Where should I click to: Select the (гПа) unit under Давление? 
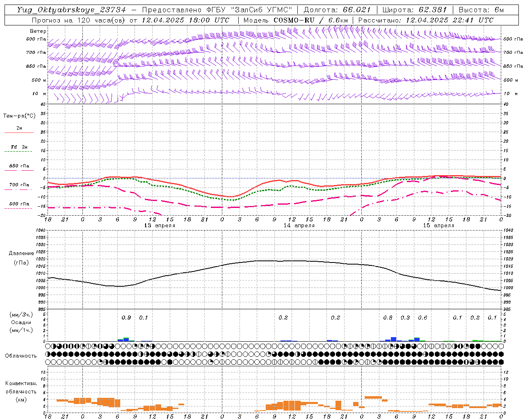(21, 262)
